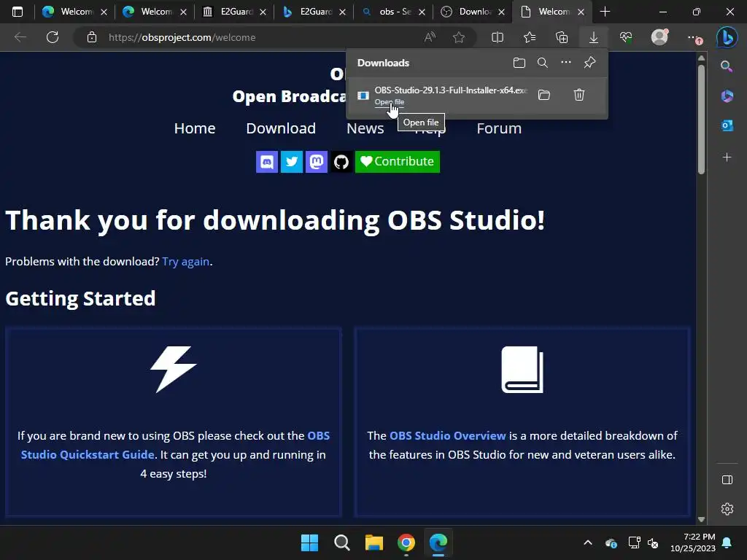Open the Forum navigation link
The width and height of the screenshot is (747, 560).
pyautogui.click(x=499, y=128)
